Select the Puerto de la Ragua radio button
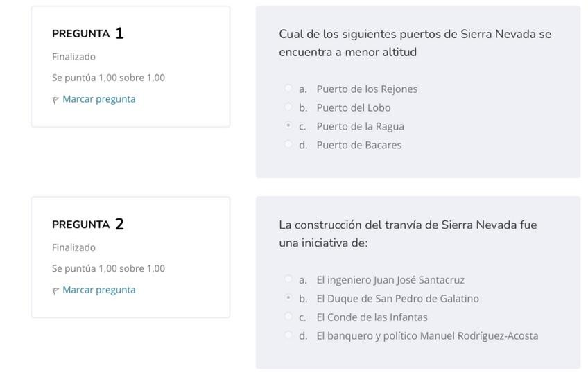This screenshot has width=588, height=375. pyautogui.click(x=288, y=125)
